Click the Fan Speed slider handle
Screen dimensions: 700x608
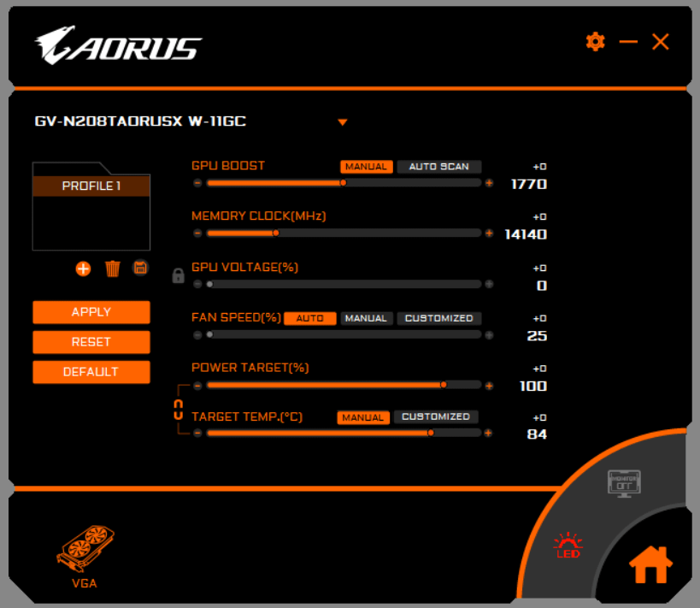tap(209, 334)
